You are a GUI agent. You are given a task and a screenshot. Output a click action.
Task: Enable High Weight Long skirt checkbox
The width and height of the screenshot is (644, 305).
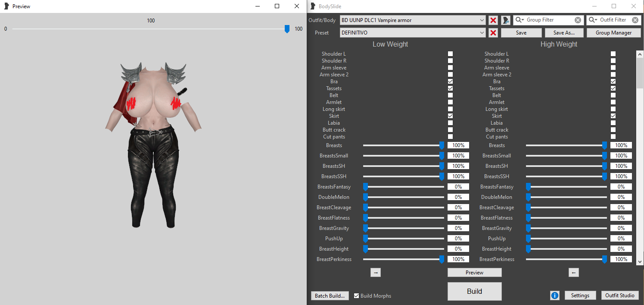613,109
